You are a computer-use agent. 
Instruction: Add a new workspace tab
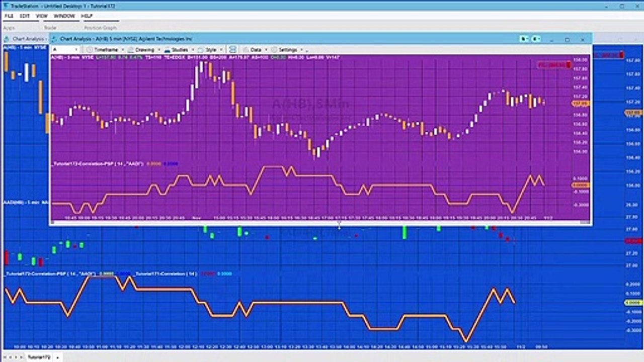[x=57, y=357]
